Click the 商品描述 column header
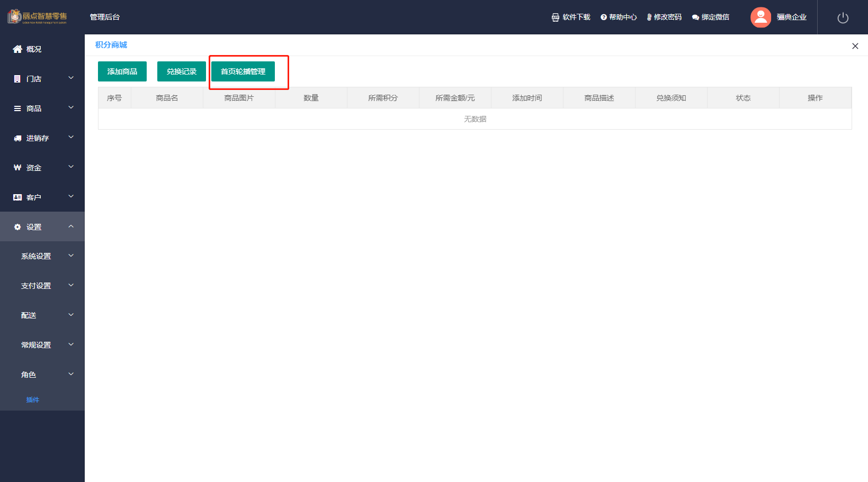This screenshot has width=868, height=482. pos(599,98)
